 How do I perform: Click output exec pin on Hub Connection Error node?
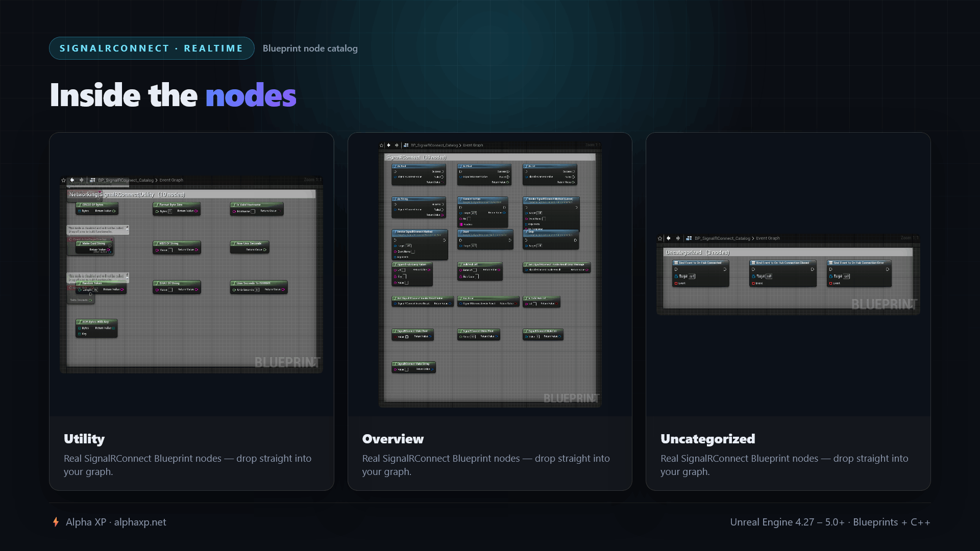point(888,269)
